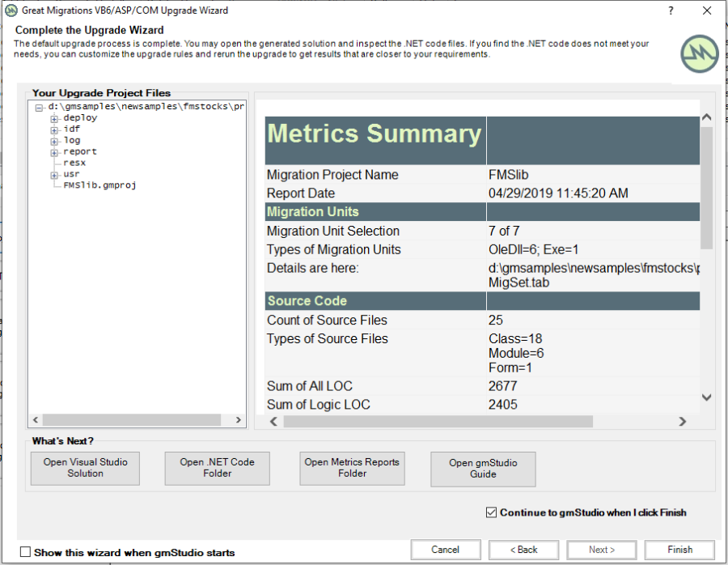Collapse the root project path node
728x565 pixels.
tap(39, 107)
